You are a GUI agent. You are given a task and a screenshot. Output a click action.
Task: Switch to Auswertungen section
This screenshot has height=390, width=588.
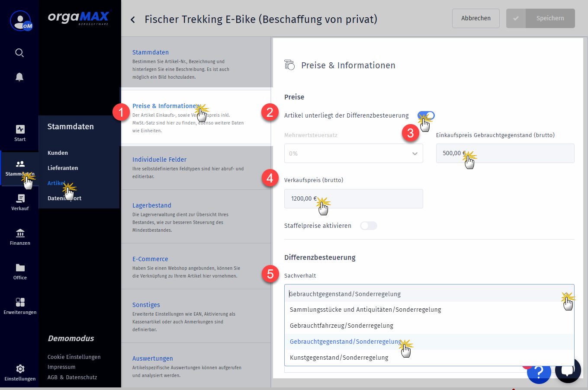196,365
